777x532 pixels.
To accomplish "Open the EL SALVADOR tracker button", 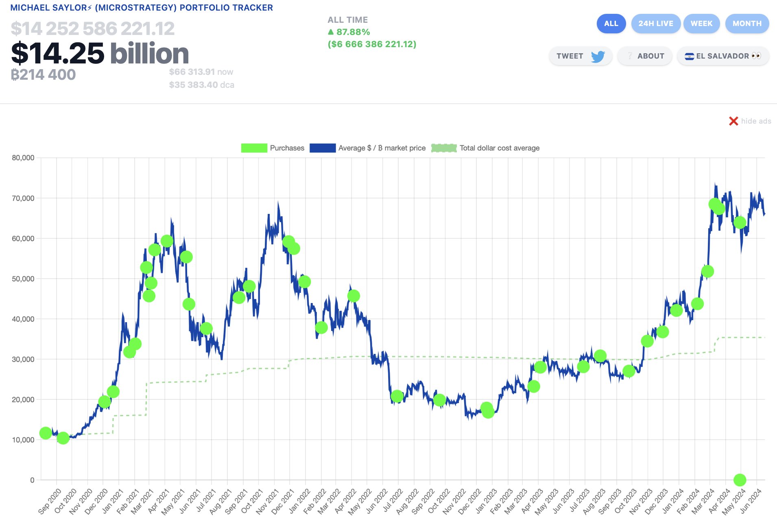I will [x=723, y=56].
